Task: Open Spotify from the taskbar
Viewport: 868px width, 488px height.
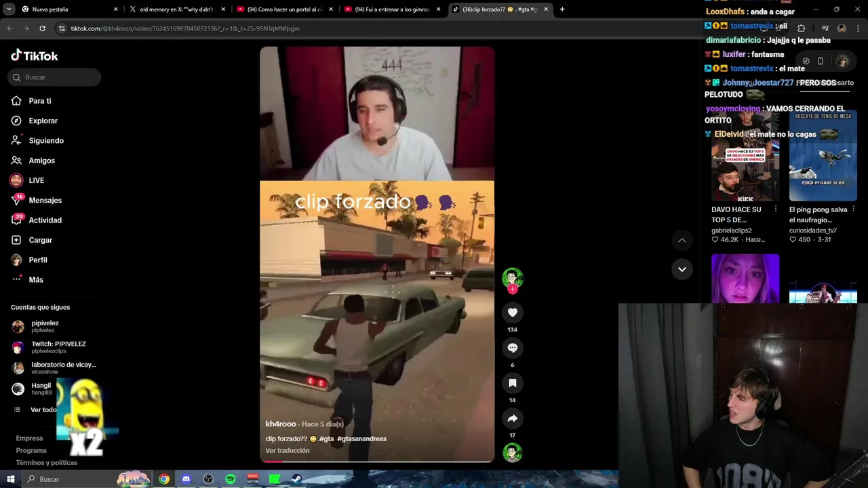Action: (231, 479)
